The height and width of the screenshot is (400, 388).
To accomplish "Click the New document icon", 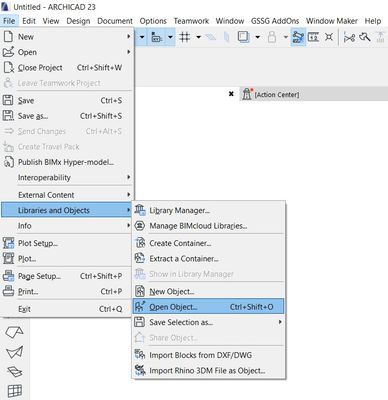I will click(x=8, y=36).
